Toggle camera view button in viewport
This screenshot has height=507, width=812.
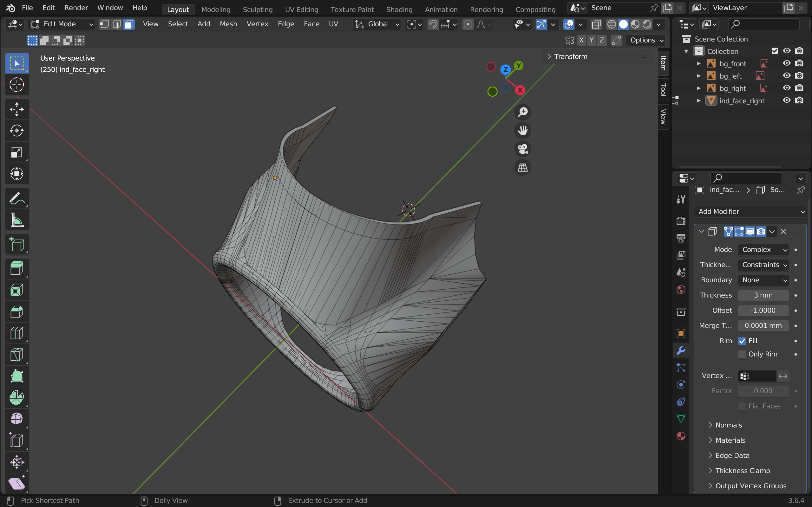tap(522, 149)
